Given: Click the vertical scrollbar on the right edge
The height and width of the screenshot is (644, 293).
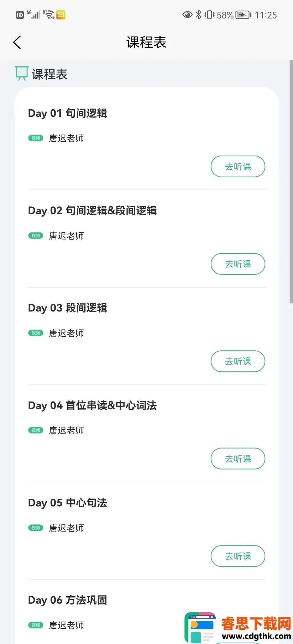Looking at the screenshot, I should (291, 182).
